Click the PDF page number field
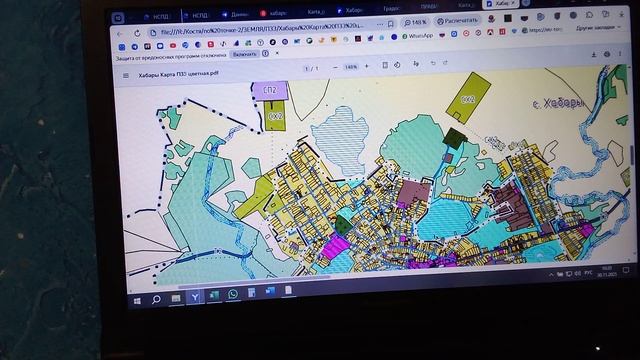Image resolution: width=640 pixels, height=360 pixels. click(307, 68)
